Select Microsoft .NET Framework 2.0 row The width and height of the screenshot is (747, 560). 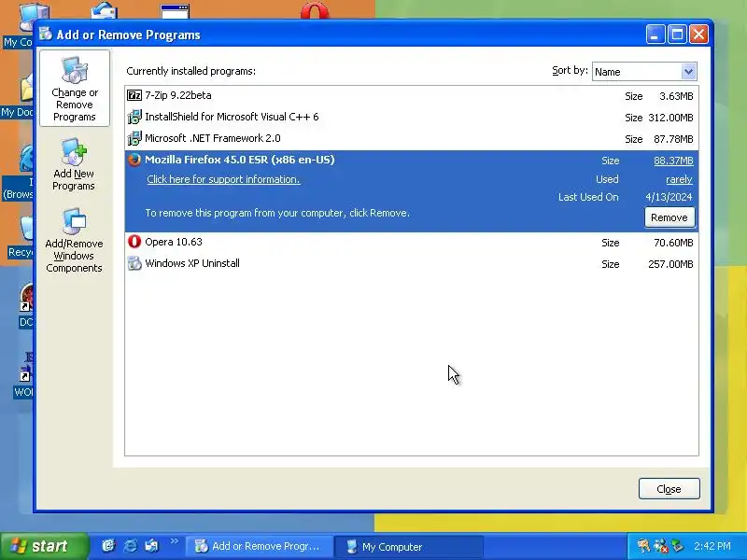click(412, 138)
